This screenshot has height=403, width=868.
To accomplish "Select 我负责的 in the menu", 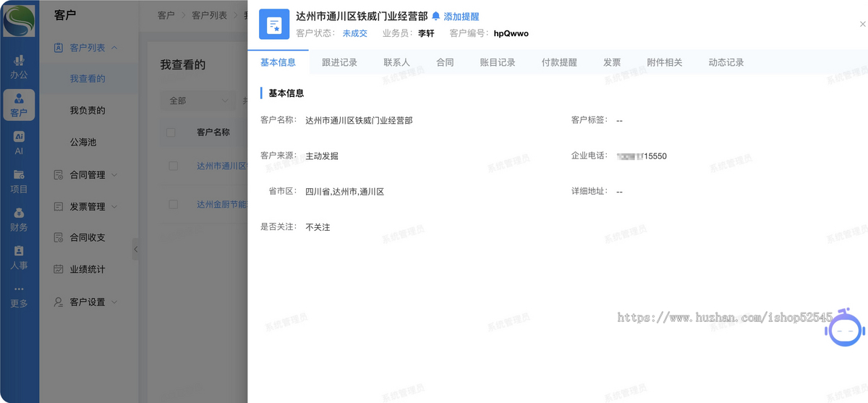I will [x=88, y=111].
